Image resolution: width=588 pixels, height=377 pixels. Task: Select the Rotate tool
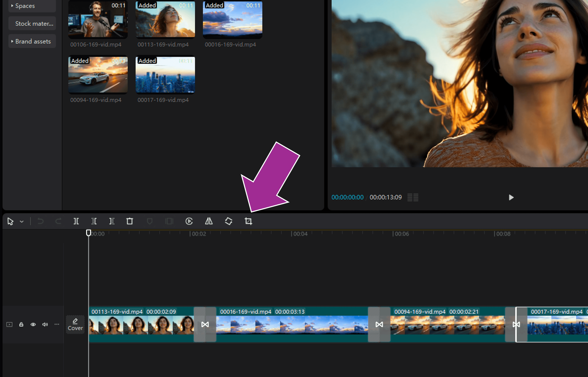click(228, 221)
